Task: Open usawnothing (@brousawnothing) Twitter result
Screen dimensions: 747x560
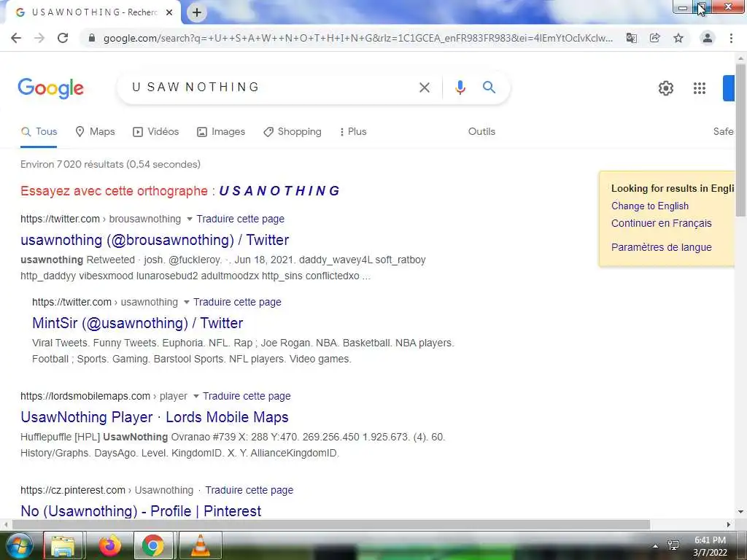Action: (155, 240)
